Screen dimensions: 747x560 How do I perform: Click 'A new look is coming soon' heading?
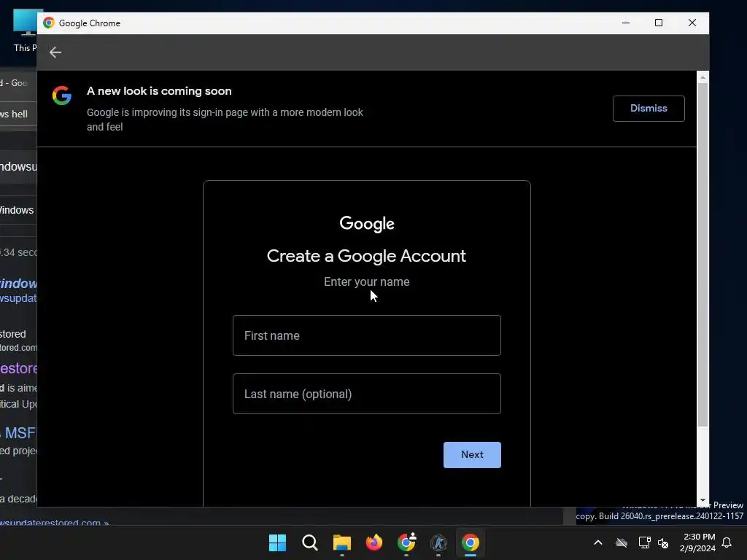coord(159,91)
